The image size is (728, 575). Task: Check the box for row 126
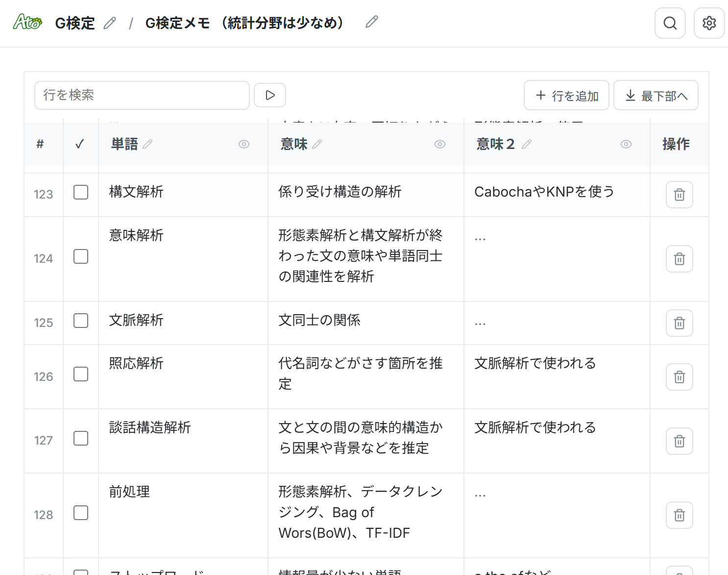click(81, 374)
